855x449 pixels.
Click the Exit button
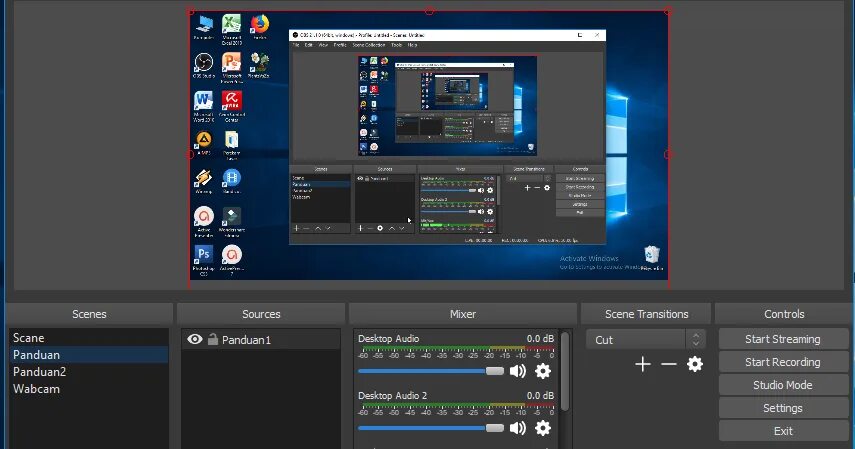(x=782, y=430)
